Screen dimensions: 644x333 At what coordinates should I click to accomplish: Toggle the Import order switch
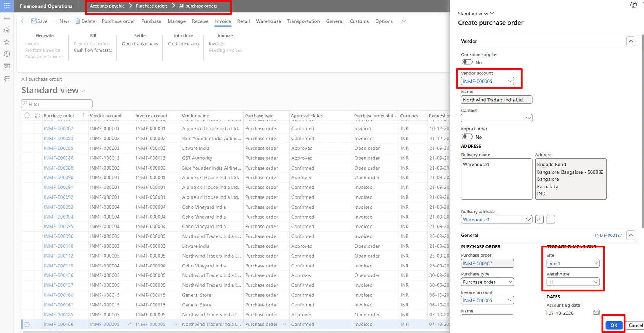pyautogui.click(x=467, y=137)
